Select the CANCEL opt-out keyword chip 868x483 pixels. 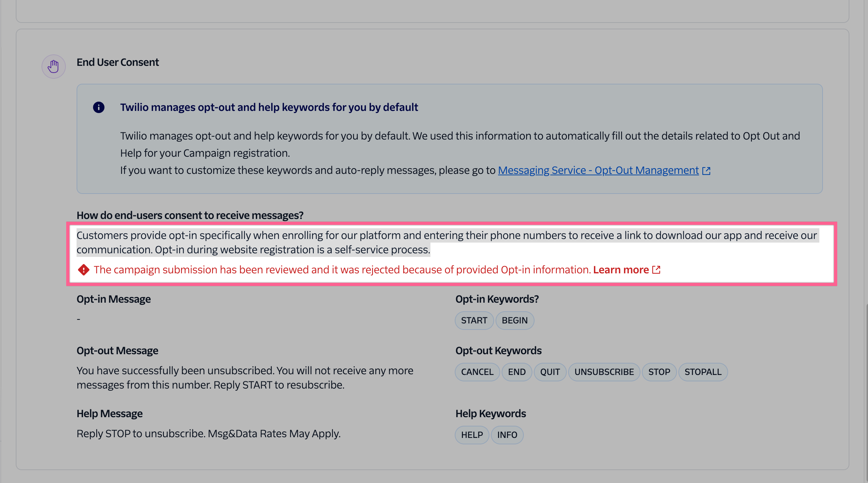point(477,372)
